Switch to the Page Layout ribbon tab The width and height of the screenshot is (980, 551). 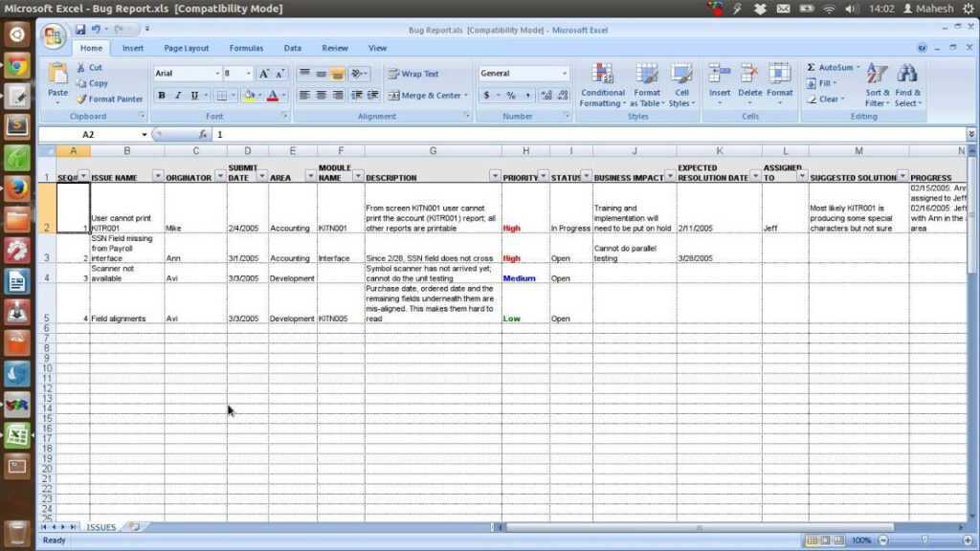(x=185, y=48)
